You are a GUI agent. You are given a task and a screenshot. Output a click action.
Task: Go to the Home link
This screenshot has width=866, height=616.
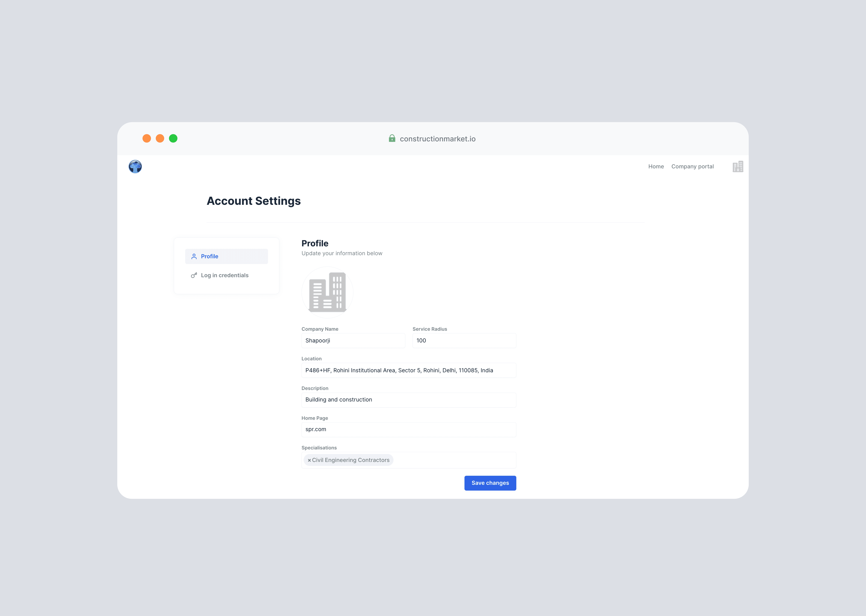click(x=656, y=166)
